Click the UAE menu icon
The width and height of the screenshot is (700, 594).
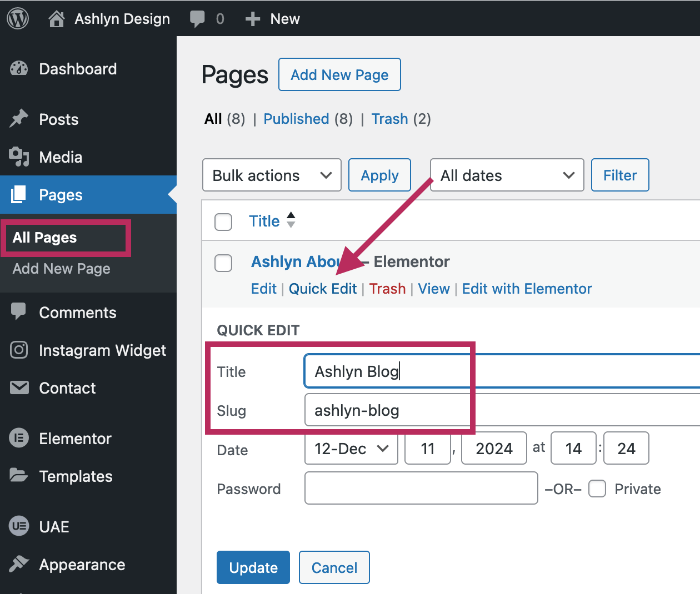[x=18, y=526]
